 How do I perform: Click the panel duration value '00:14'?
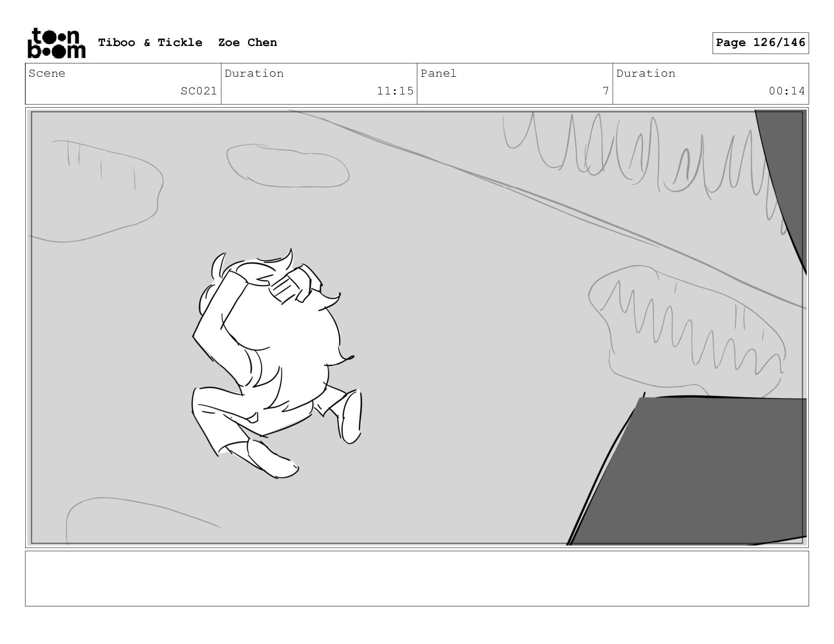(787, 91)
